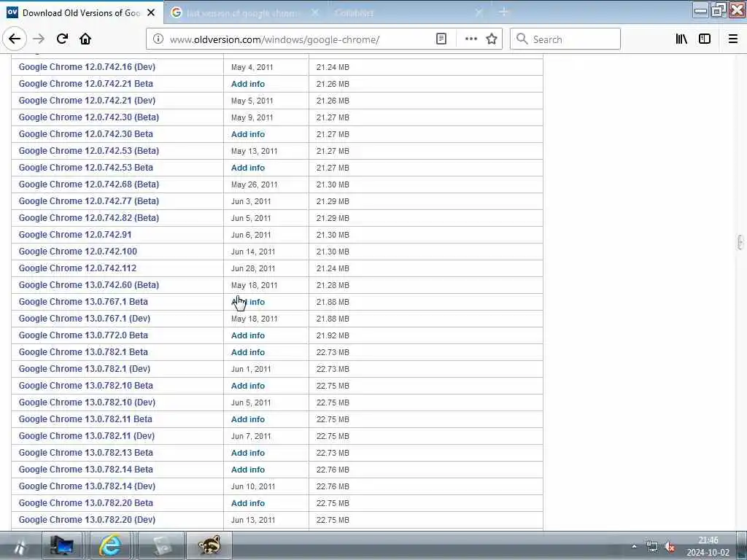Toggle reader view in address bar
The width and height of the screenshot is (747, 560).
(x=441, y=39)
